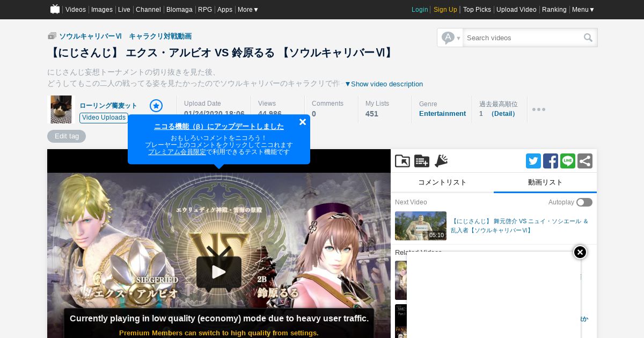Switch to the コメントリスト tab
644x338 pixels.
tap(442, 182)
